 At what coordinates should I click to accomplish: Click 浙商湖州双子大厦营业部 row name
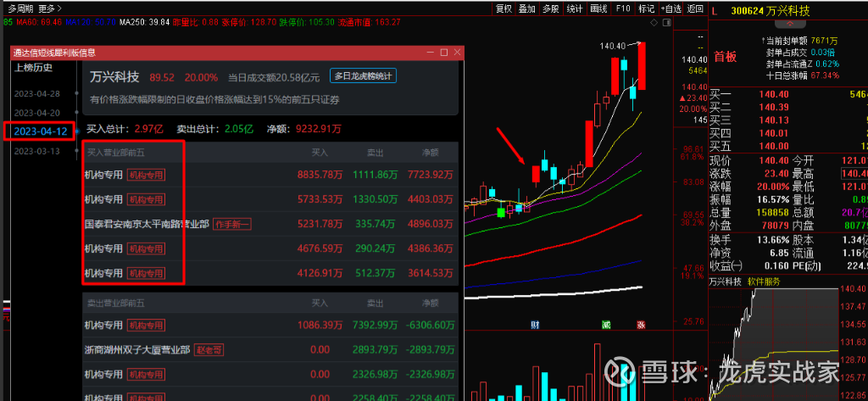click(x=137, y=350)
